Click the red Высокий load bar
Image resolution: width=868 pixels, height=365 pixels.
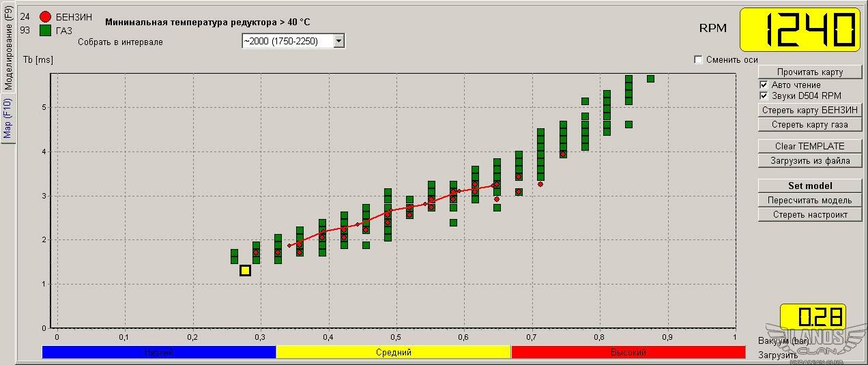coord(628,352)
